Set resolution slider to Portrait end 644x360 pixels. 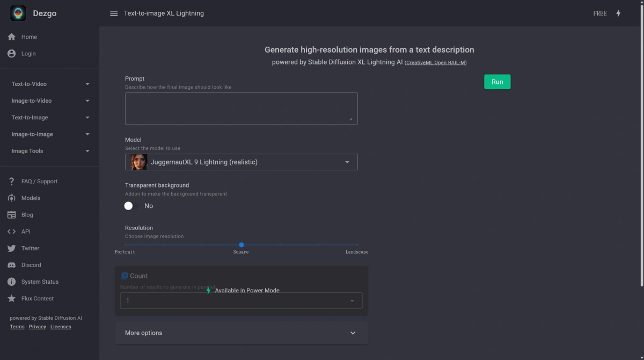pos(126,245)
